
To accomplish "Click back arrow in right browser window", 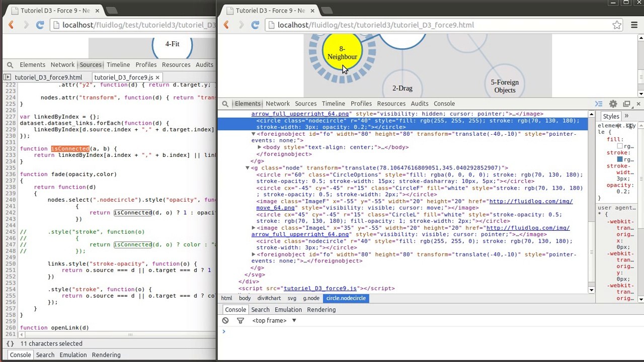I will click(226, 25).
